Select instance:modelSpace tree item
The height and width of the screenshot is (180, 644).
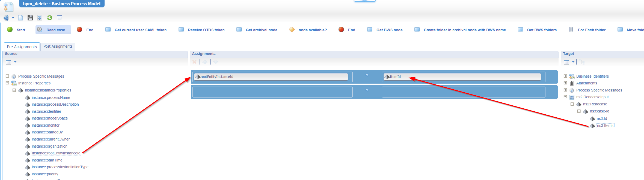point(50,118)
